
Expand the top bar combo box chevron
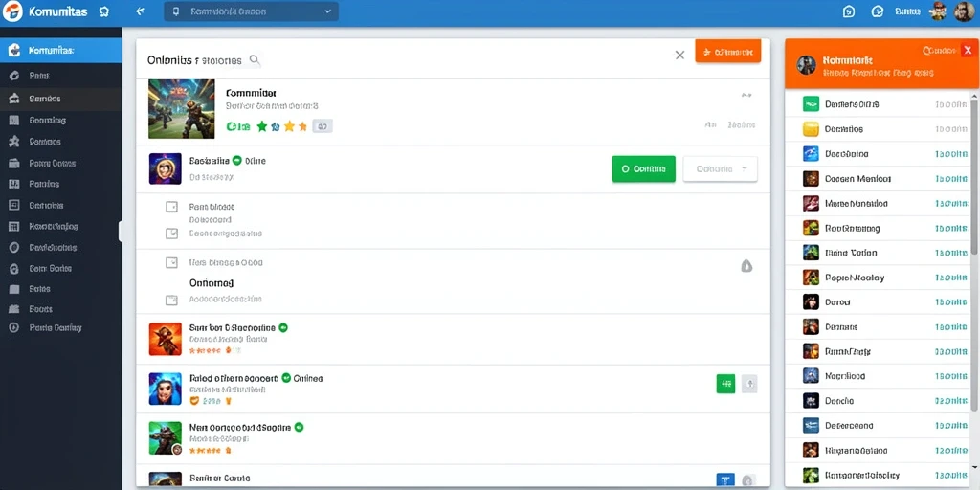[x=327, y=11]
